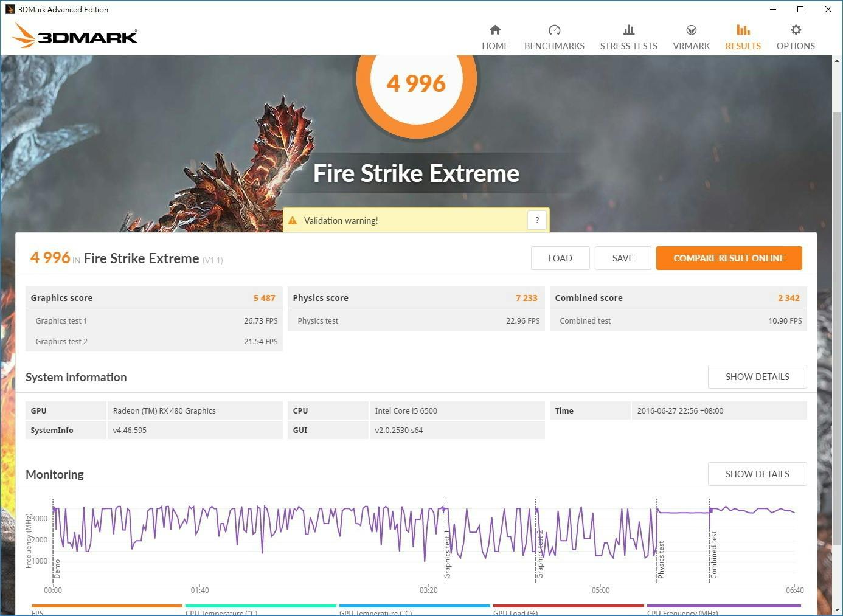
Task: Click the Graphics test 2 chart marker
Action: pos(539,553)
